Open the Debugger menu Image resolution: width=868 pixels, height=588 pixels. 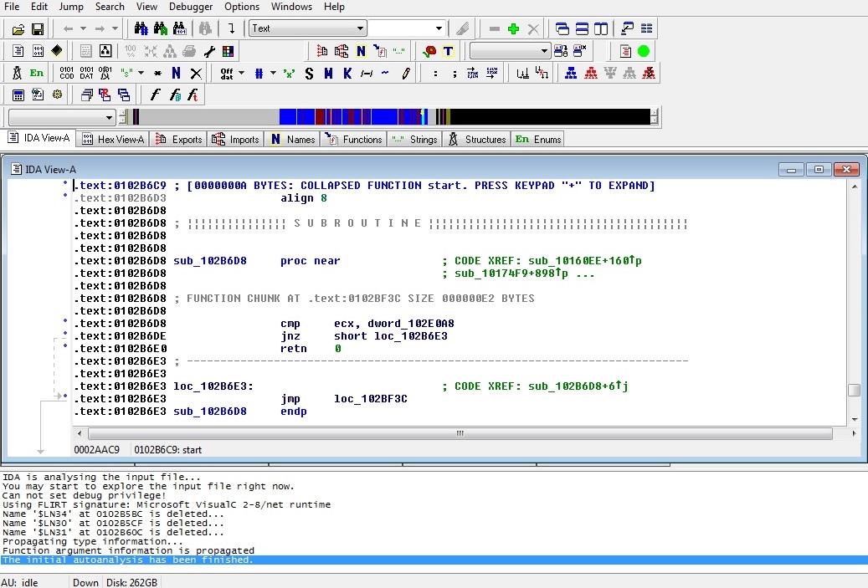coord(190,7)
